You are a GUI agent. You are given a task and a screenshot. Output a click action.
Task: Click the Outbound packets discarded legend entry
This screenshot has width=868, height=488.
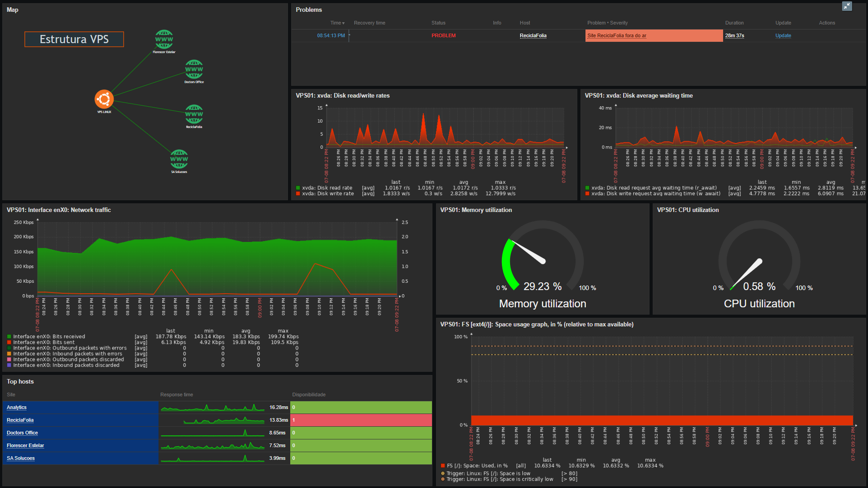click(x=68, y=360)
